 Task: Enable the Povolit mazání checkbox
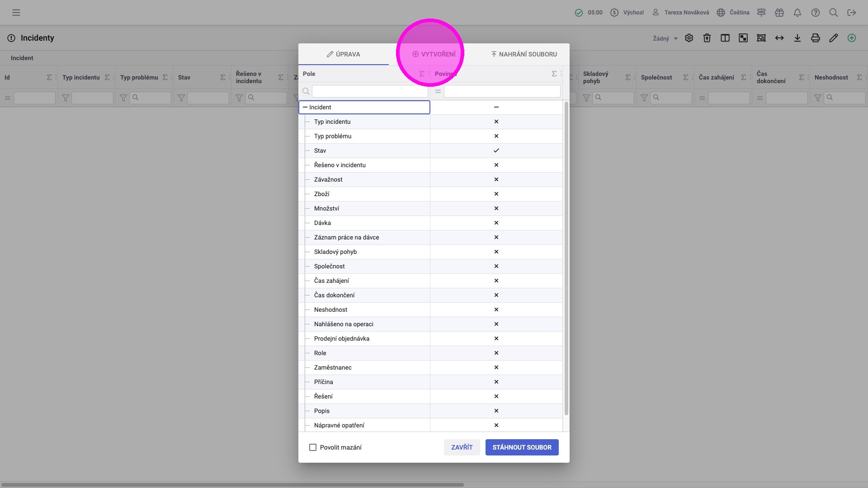click(x=313, y=447)
